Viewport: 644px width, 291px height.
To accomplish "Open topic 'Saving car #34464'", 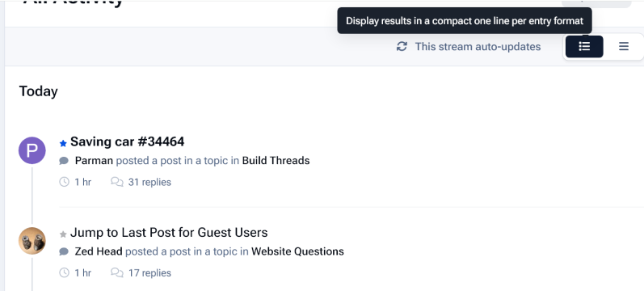I will pyautogui.click(x=128, y=141).
